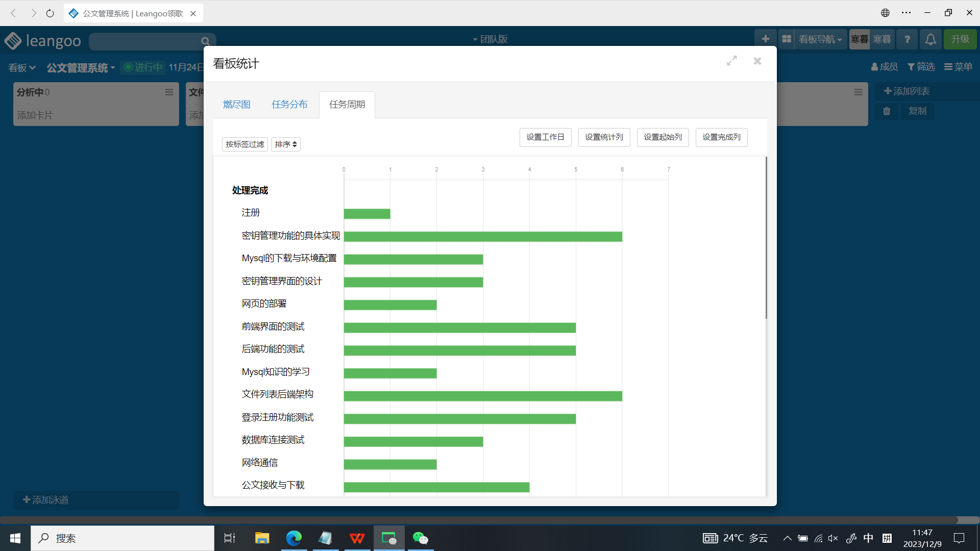Viewport: 980px width, 551px height.
Task: Click the plus add icon in header
Action: pos(765,39)
